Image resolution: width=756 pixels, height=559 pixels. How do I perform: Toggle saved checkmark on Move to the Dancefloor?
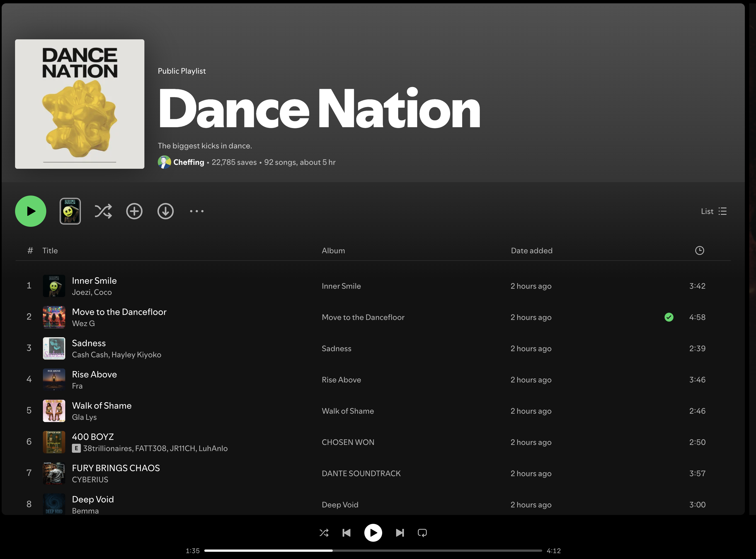tap(669, 317)
